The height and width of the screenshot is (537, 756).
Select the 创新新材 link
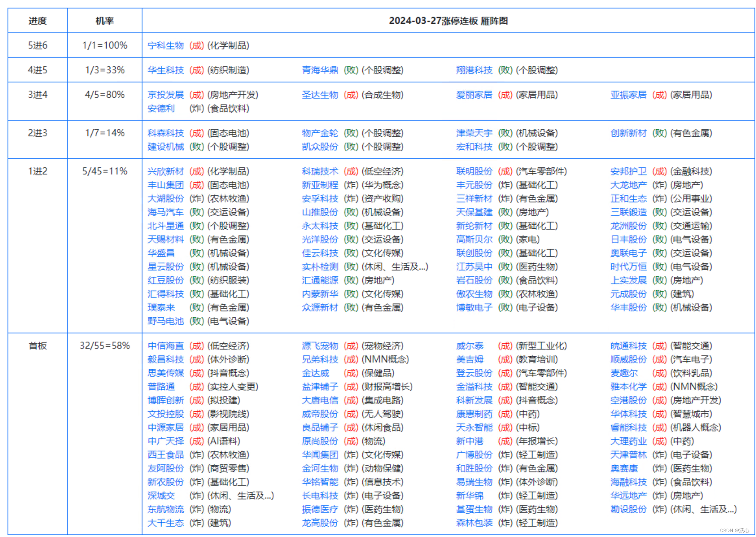click(x=628, y=133)
